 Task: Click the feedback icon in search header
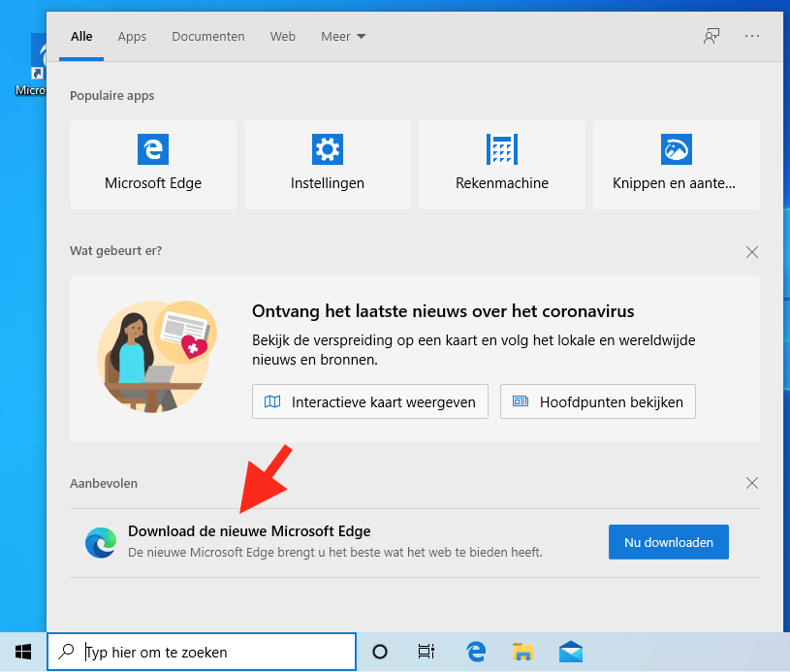coord(711,36)
